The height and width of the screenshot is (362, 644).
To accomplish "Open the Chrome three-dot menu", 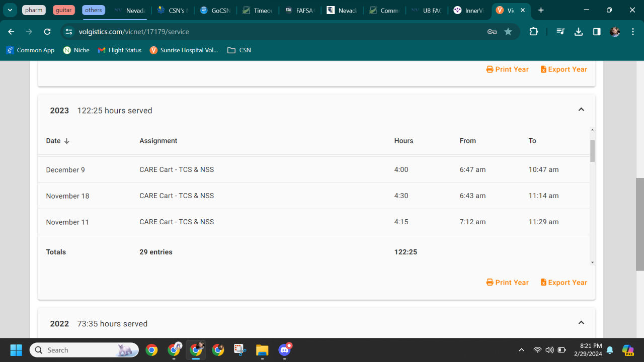I will [x=632, y=32].
